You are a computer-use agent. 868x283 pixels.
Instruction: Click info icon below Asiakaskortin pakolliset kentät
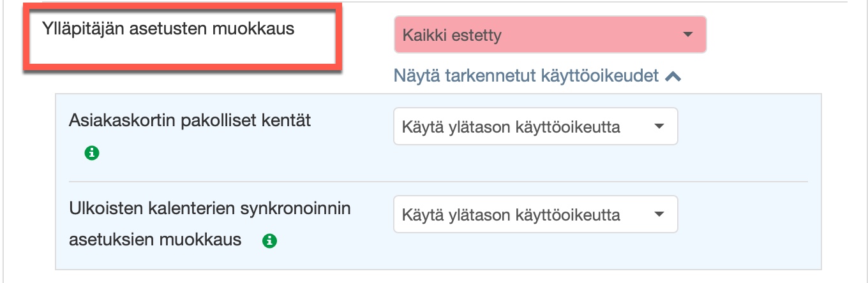93,153
